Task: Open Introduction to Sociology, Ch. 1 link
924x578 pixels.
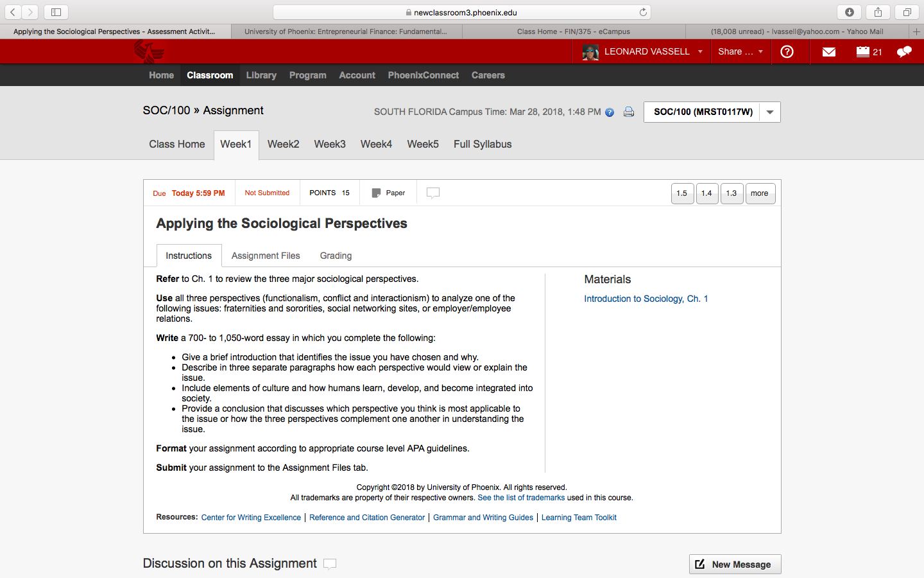Action: click(646, 299)
